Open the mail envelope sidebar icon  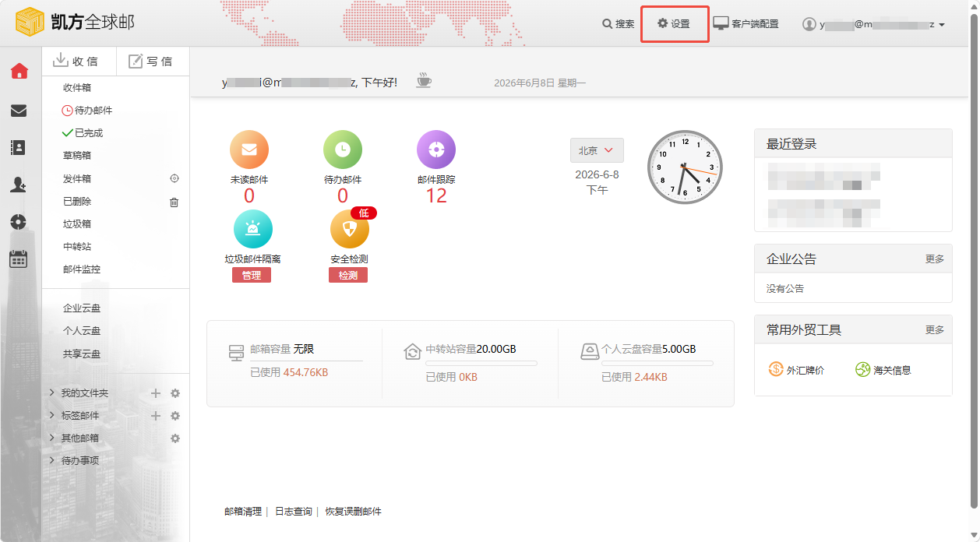click(x=19, y=111)
